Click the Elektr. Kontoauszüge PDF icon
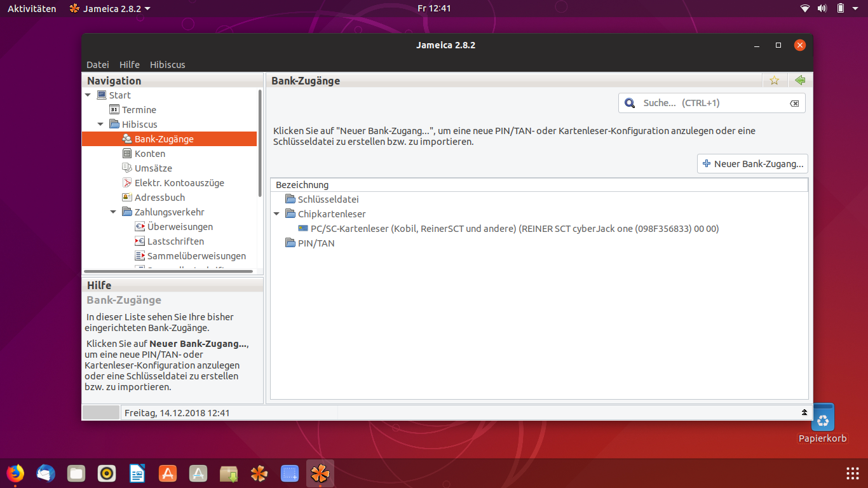 click(x=127, y=183)
